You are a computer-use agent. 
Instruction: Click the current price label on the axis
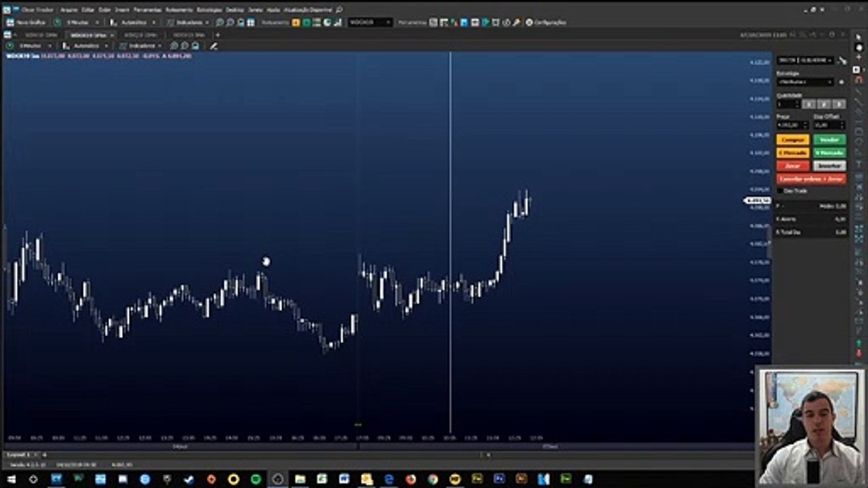[757, 201]
